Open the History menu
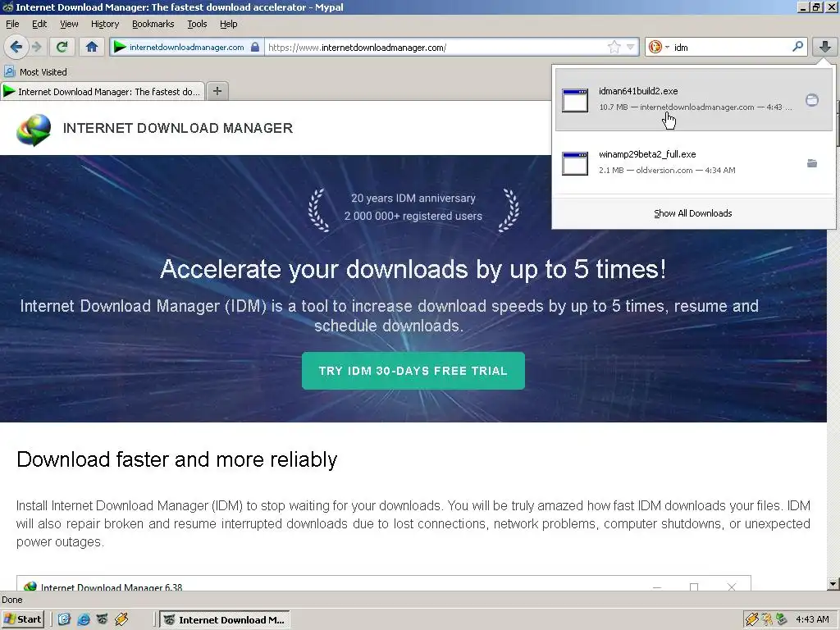Screen dimensions: 840x630 click(x=105, y=24)
